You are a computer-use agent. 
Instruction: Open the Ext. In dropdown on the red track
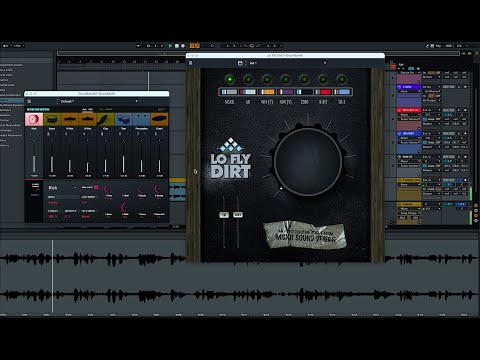point(431,110)
